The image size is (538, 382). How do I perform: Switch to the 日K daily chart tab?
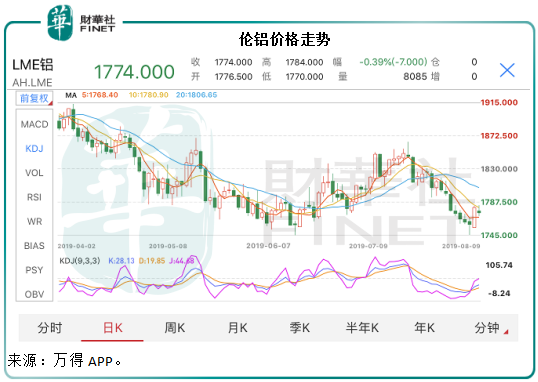[x=113, y=328]
